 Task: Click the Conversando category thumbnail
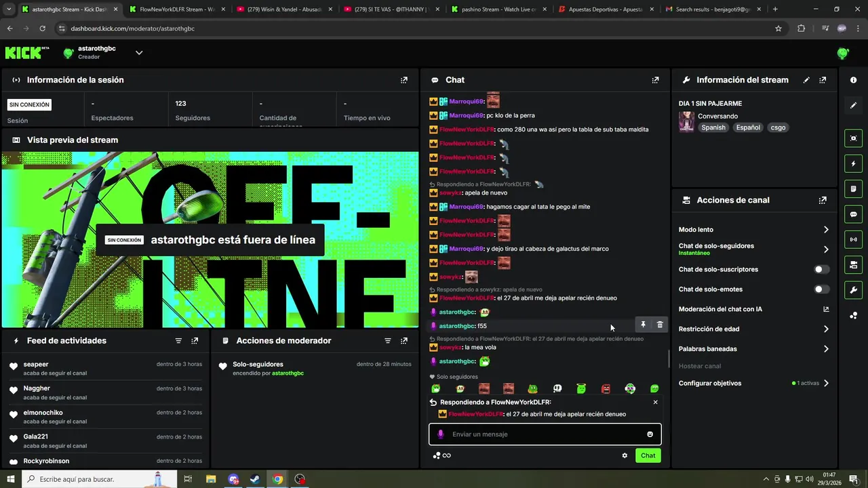click(x=686, y=121)
